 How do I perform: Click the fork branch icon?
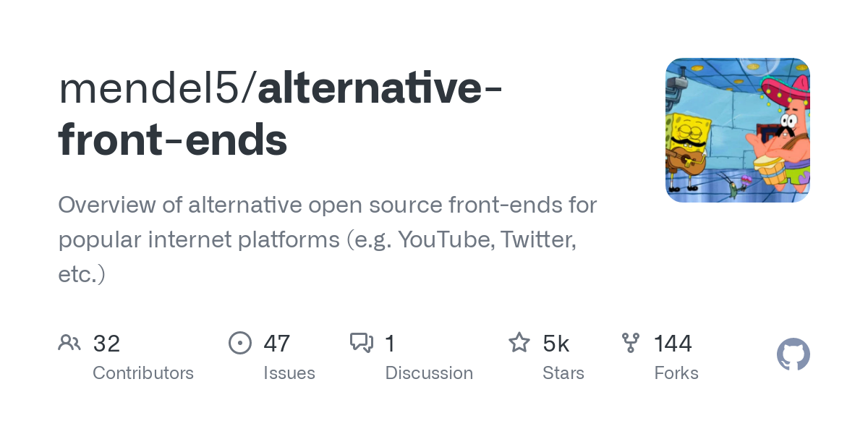pyautogui.click(x=631, y=343)
